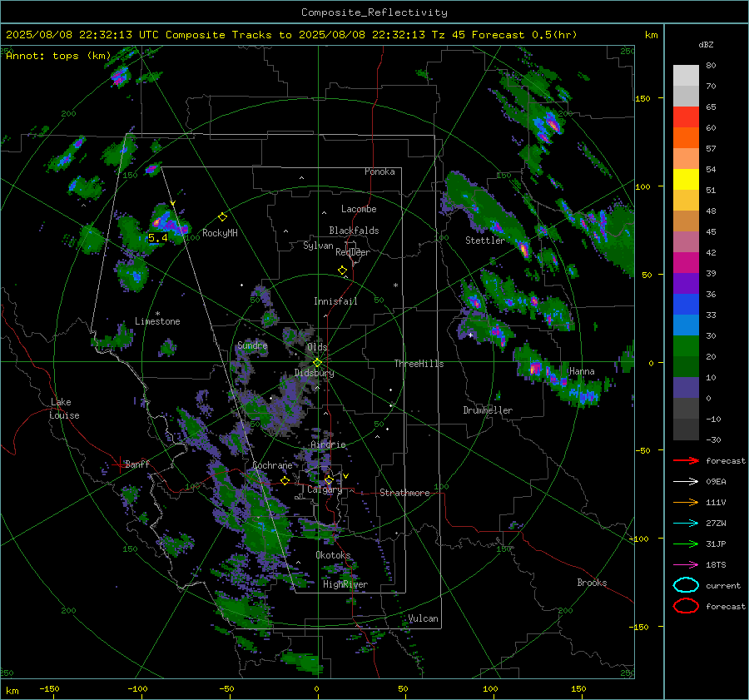Click the Calgary city label

325,489
